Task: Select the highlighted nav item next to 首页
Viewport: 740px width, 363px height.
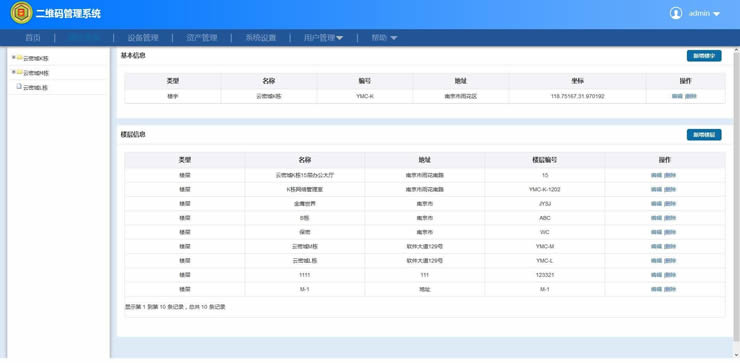Action: (84, 38)
